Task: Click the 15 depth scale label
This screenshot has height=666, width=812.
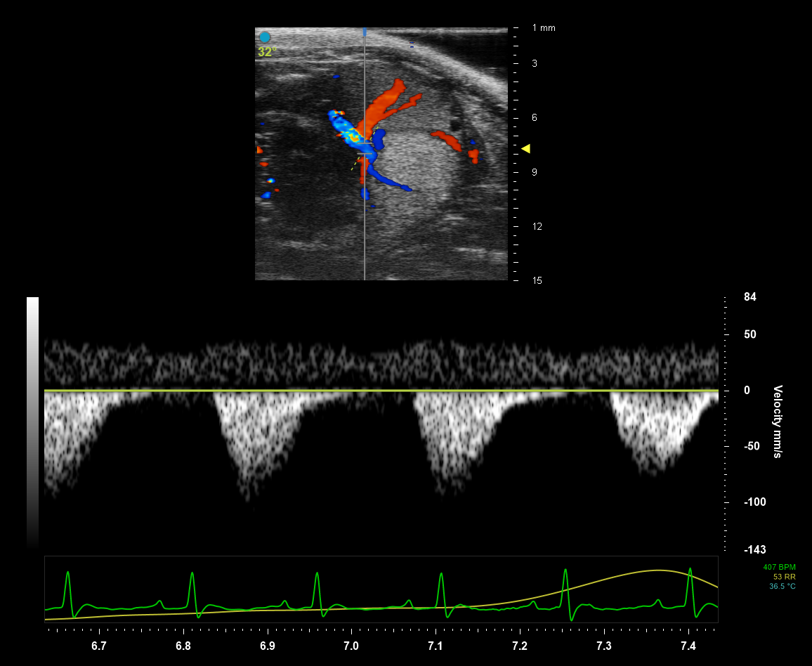Action: [x=537, y=280]
